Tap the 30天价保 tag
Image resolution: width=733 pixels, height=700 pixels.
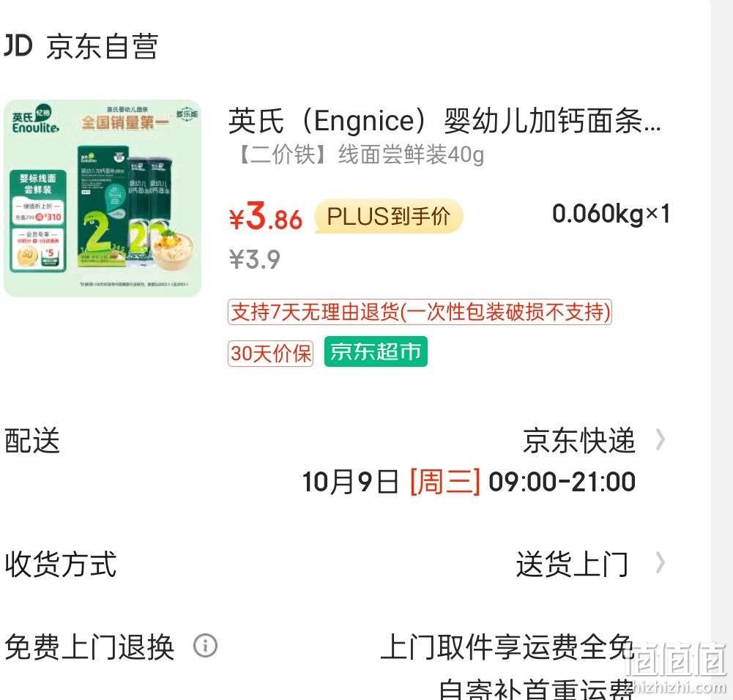click(x=271, y=353)
